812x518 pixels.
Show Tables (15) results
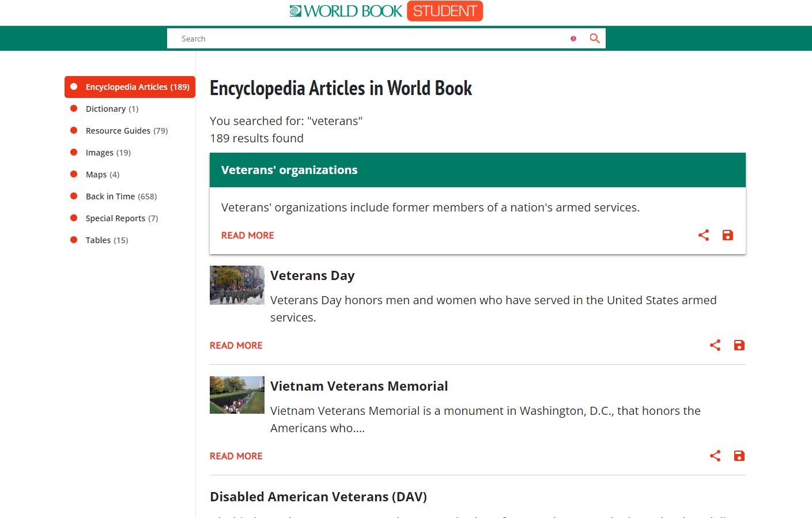tap(107, 240)
